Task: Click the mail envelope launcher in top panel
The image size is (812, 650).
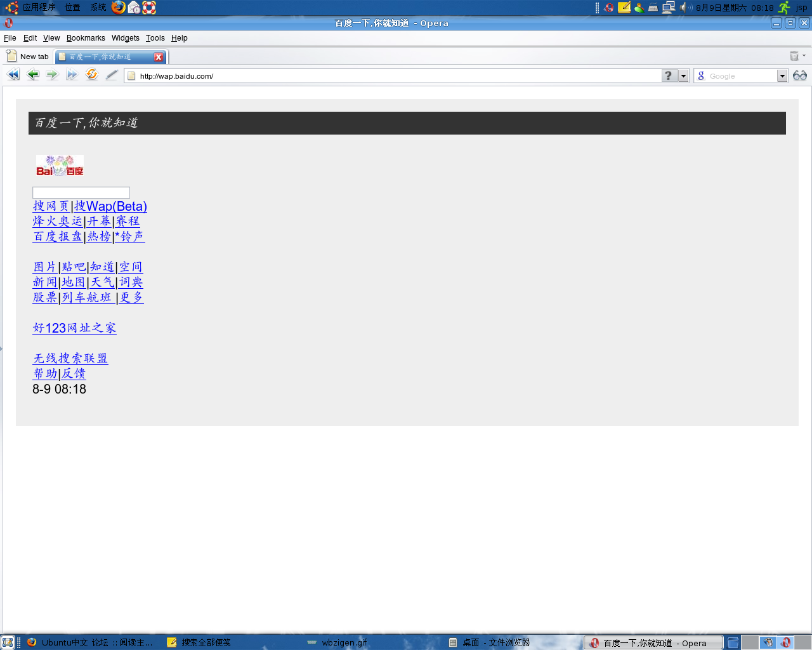Action: (x=134, y=8)
